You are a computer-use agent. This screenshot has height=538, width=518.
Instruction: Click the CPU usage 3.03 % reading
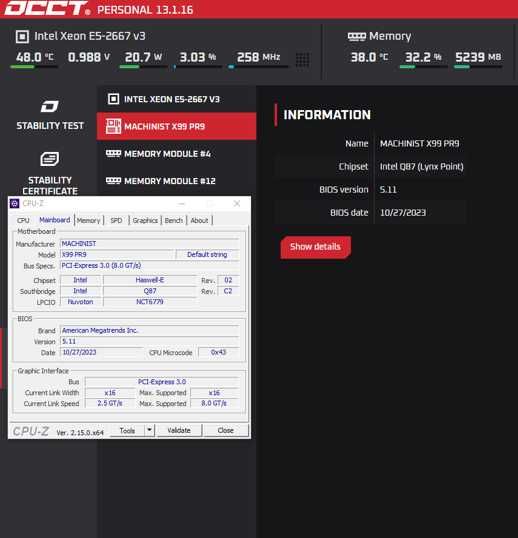(198, 57)
